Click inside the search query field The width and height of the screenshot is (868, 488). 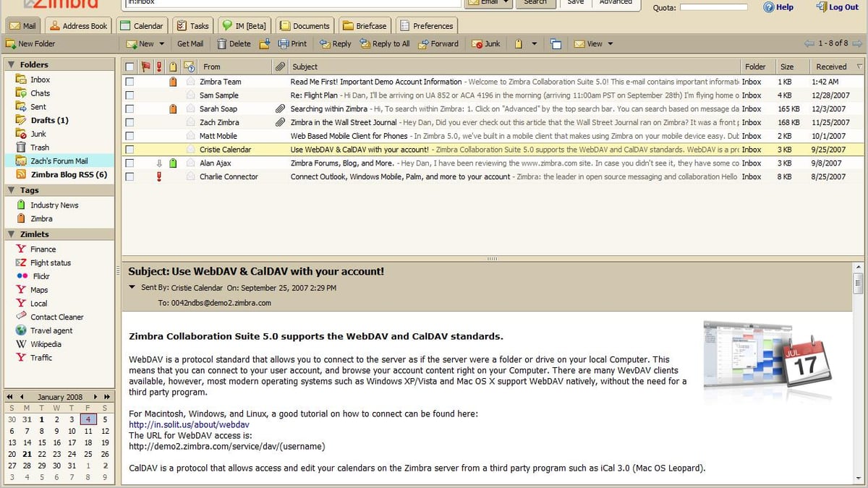coord(293,3)
